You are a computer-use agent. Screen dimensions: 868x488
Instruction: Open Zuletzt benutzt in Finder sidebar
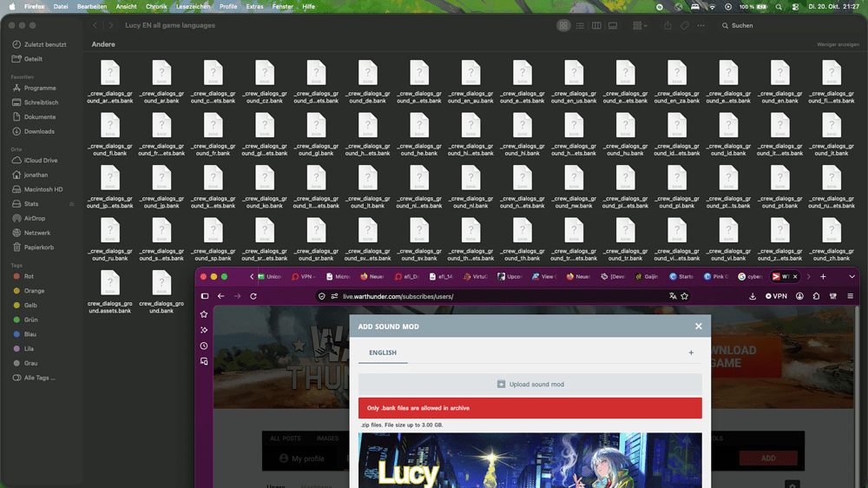click(39, 44)
